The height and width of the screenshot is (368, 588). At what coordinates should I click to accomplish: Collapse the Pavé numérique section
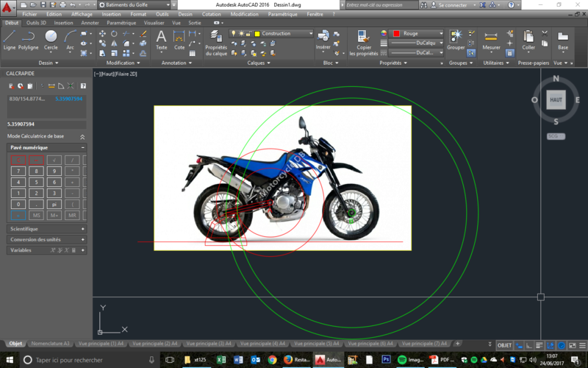pyautogui.click(x=83, y=148)
